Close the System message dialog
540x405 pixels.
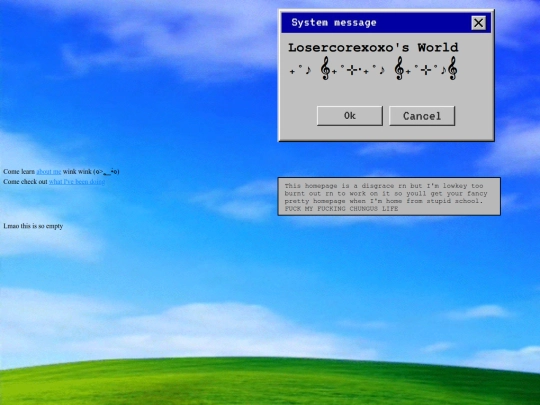(x=478, y=23)
